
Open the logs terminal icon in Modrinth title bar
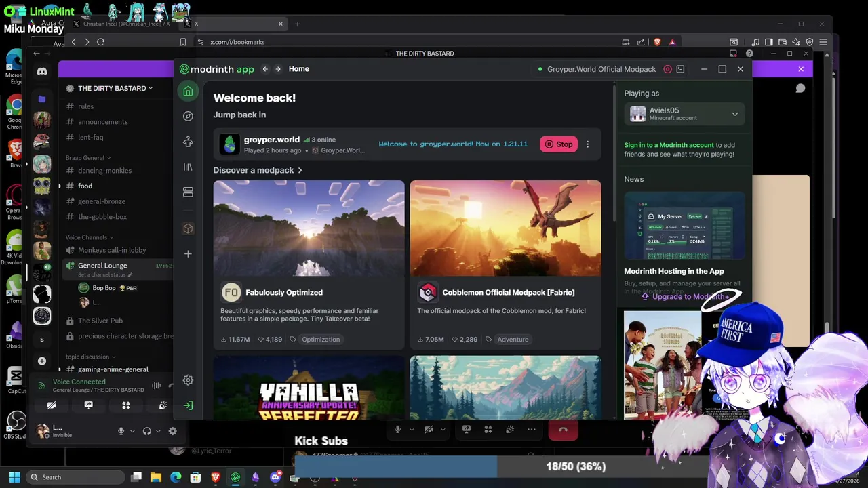click(x=680, y=69)
